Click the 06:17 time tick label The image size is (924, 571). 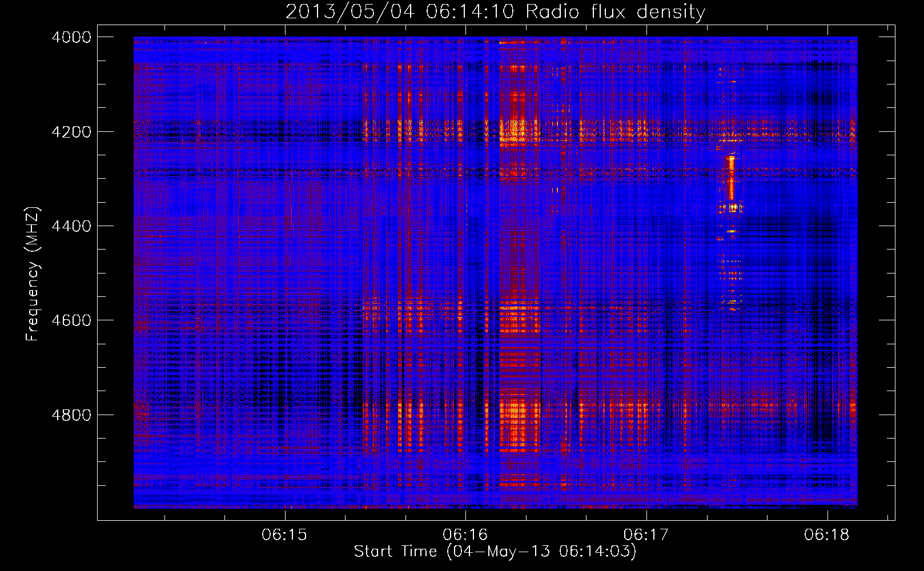point(646,534)
